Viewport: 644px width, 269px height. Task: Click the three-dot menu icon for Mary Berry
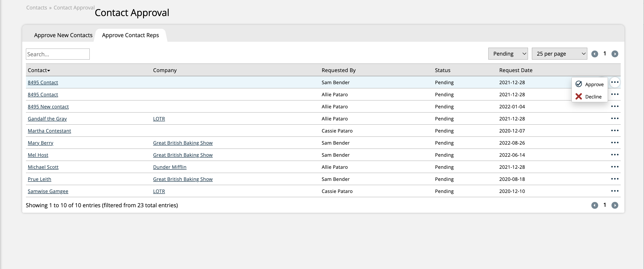tap(615, 142)
